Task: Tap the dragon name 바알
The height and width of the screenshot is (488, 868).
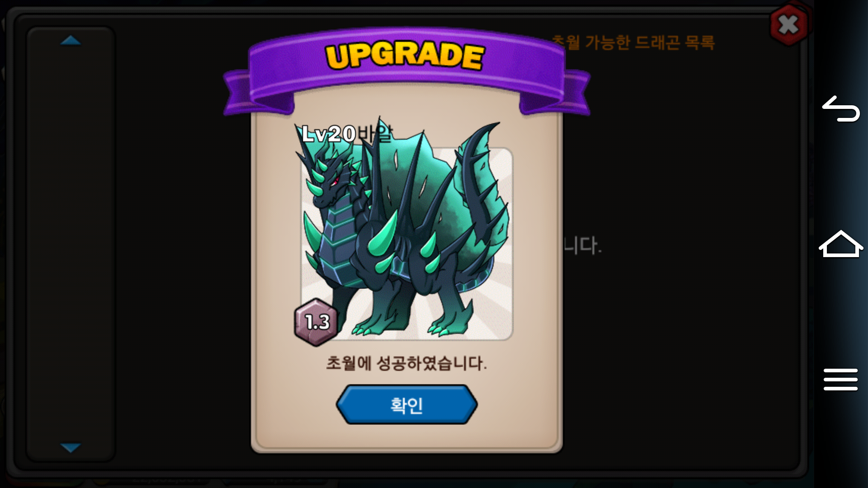Action: (x=375, y=134)
